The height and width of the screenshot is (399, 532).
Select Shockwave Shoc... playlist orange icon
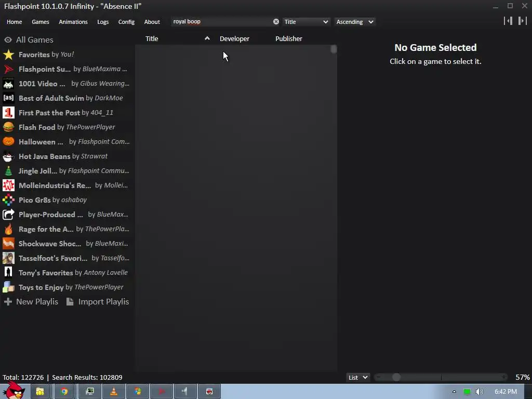point(8,244)
